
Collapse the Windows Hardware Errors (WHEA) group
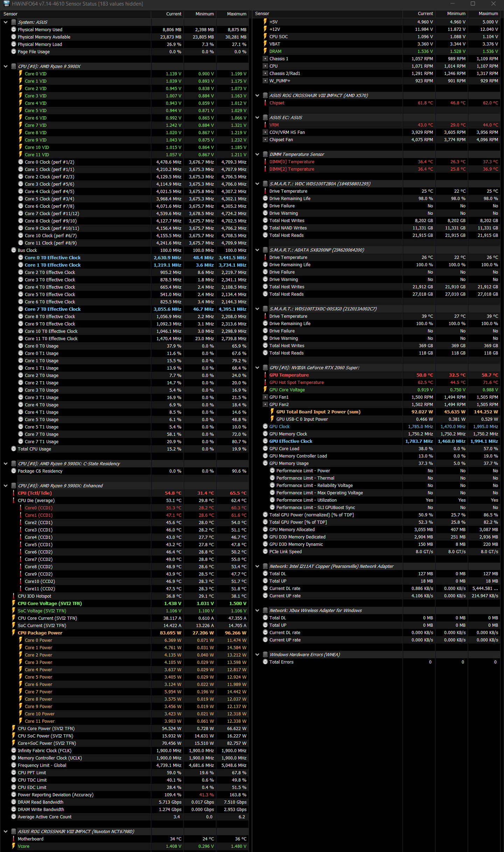click(x=257, y=654)
